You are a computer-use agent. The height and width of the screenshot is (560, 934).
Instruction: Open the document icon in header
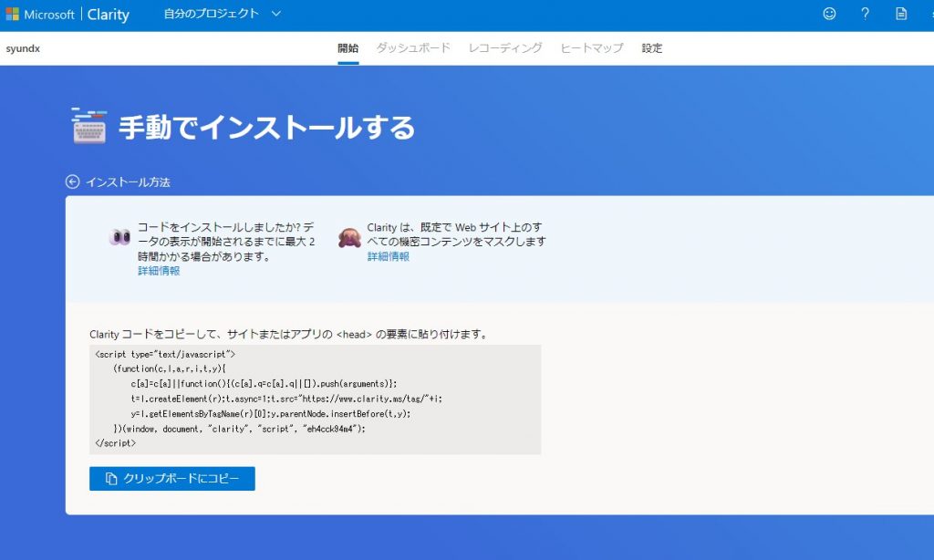(901, 14)
